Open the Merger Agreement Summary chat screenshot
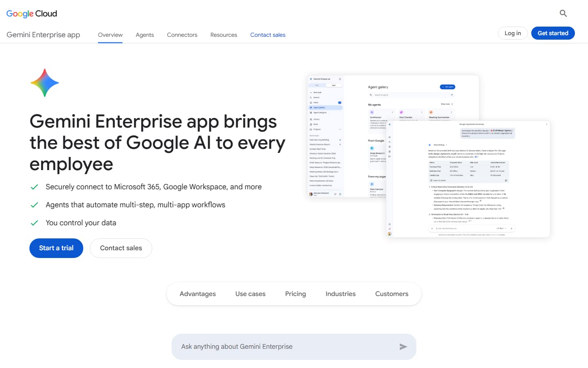The image size is (588, 368). click(468, 179)
